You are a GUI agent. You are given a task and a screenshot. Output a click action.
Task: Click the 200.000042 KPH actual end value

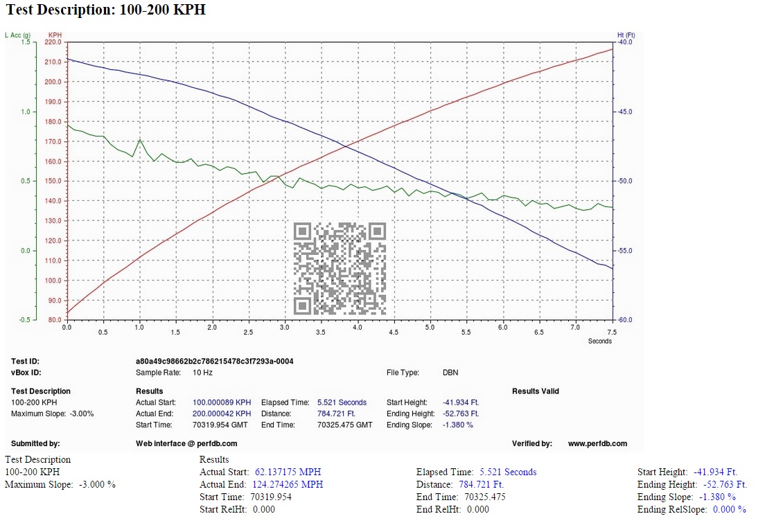pos(222,414)
